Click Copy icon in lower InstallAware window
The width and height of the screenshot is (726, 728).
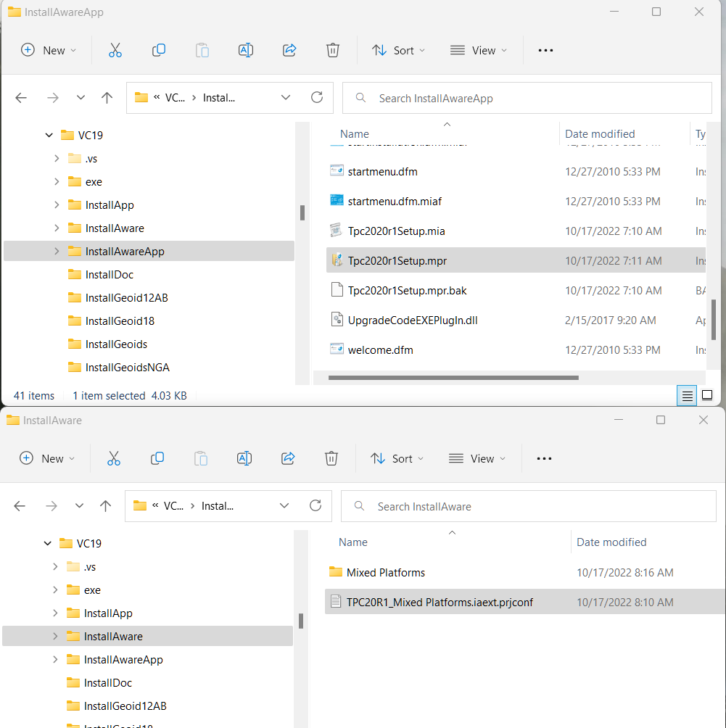tap(157, 458)
